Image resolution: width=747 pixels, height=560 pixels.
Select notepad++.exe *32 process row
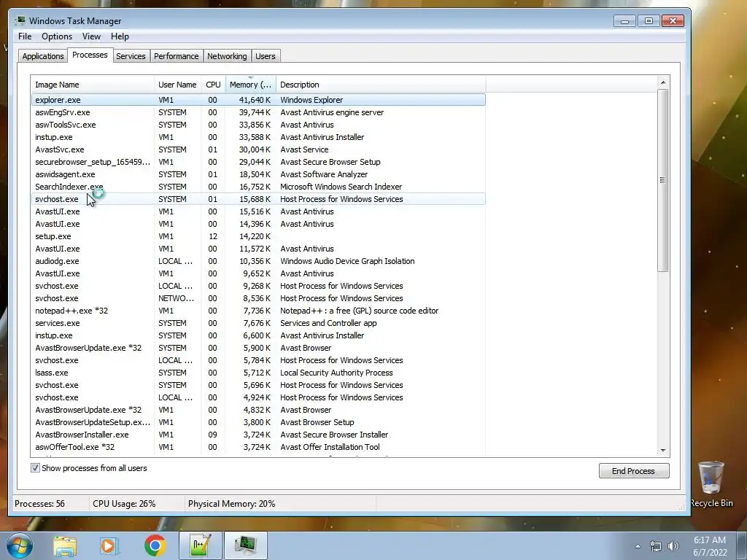[x=258, y=311]
